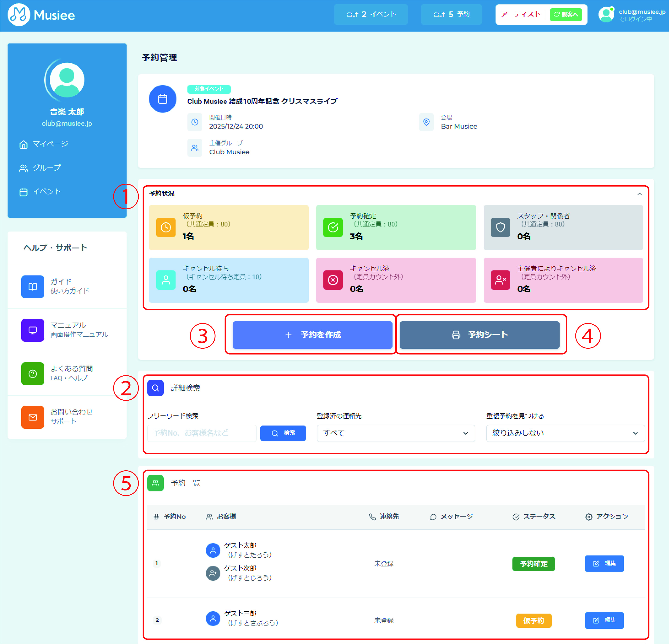Click the 予約シート print button

(479, 335)
